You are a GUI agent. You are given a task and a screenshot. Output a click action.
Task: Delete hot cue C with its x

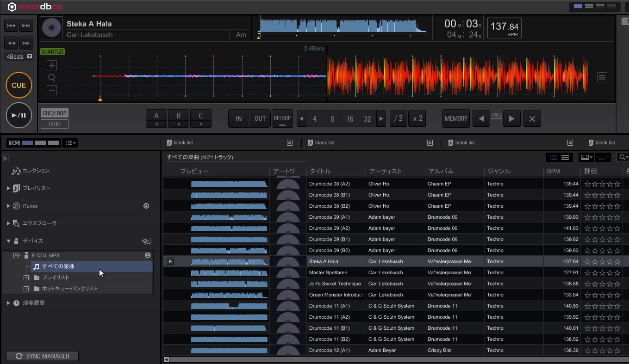click(x=201, y=124)
